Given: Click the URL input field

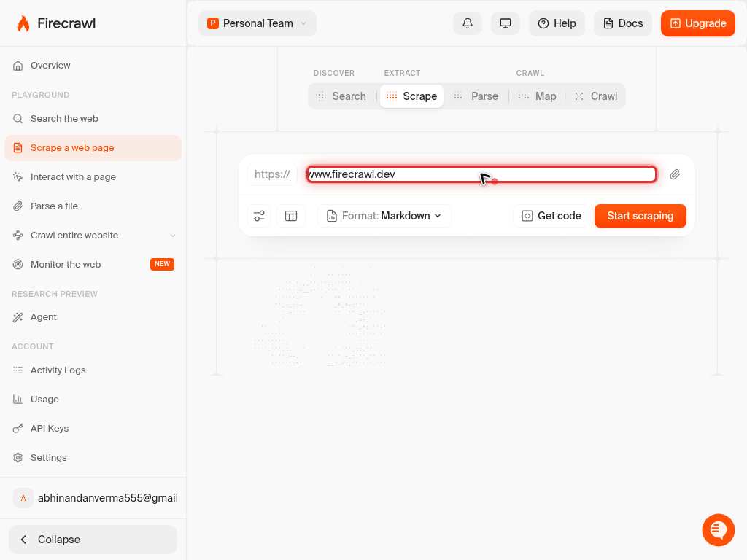Looking at the screenshot, I should tap(481, 174).
